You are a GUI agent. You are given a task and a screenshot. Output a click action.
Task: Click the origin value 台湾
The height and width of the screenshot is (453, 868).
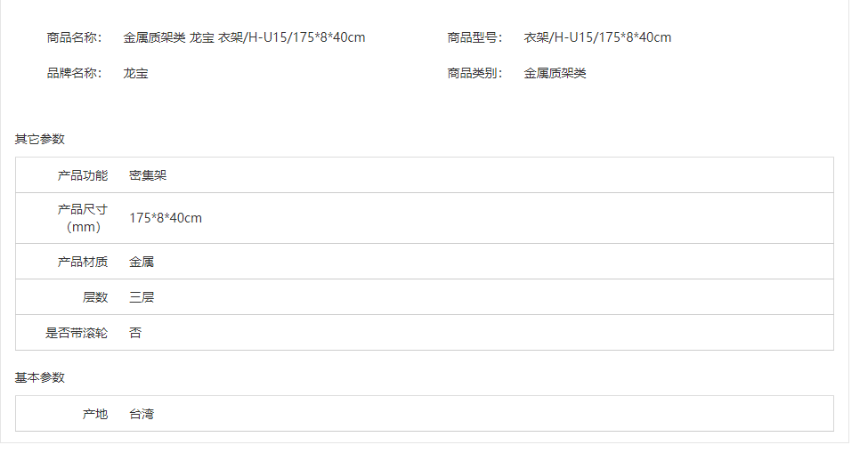click(142, 414)
